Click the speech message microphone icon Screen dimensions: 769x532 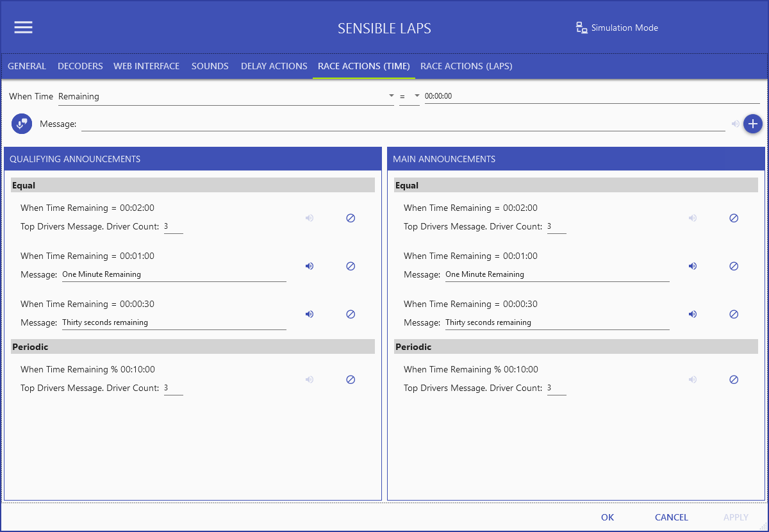point(22,124)
